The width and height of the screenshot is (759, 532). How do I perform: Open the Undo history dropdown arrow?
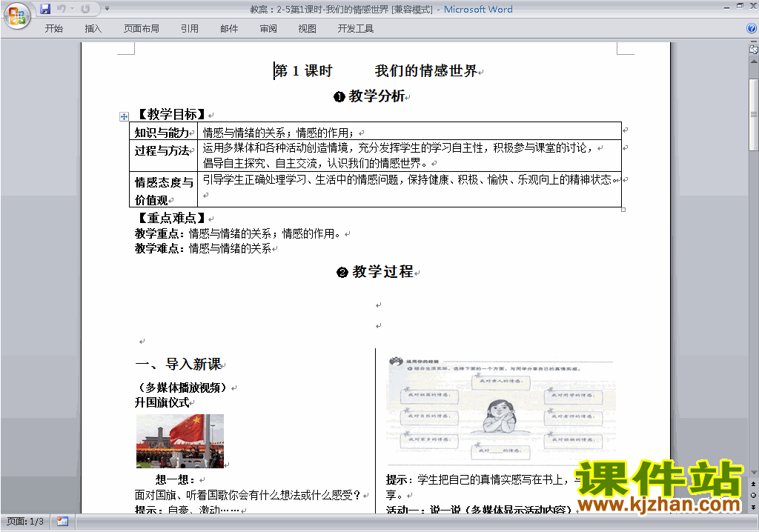(72, 9)
